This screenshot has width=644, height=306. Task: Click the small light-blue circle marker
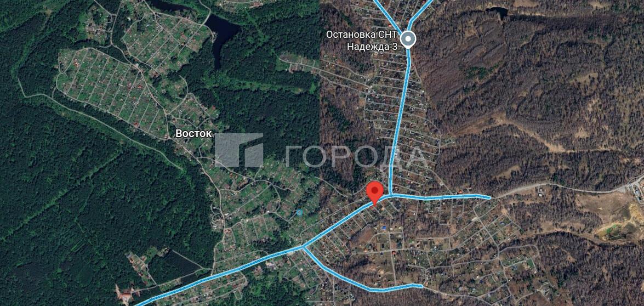point(299,212)
